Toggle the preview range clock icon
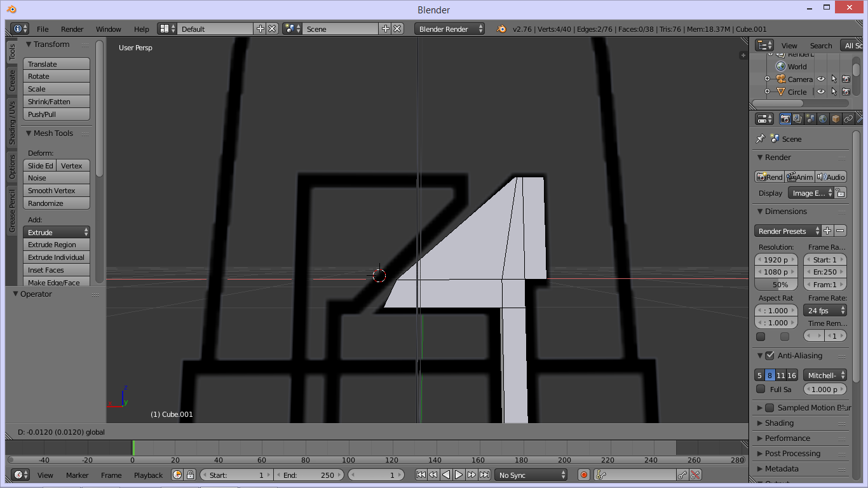Viewport: 868px width, 488px height. pyautogui.click(x=177, y=475)
